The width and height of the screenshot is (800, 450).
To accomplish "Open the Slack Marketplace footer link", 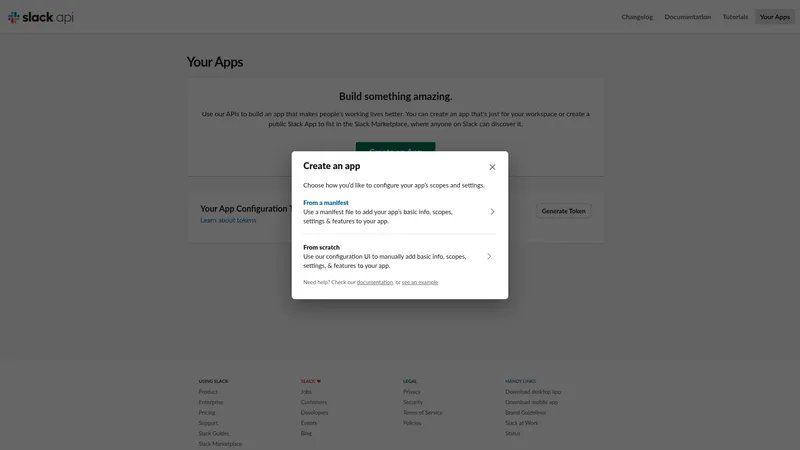I will point(220,444).
